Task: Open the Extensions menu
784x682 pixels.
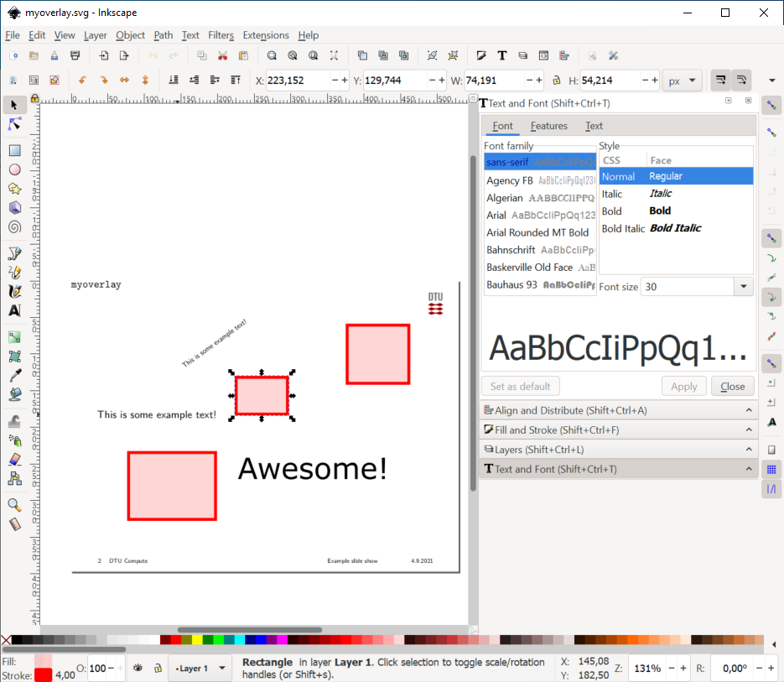Action: tap(265, 35)
